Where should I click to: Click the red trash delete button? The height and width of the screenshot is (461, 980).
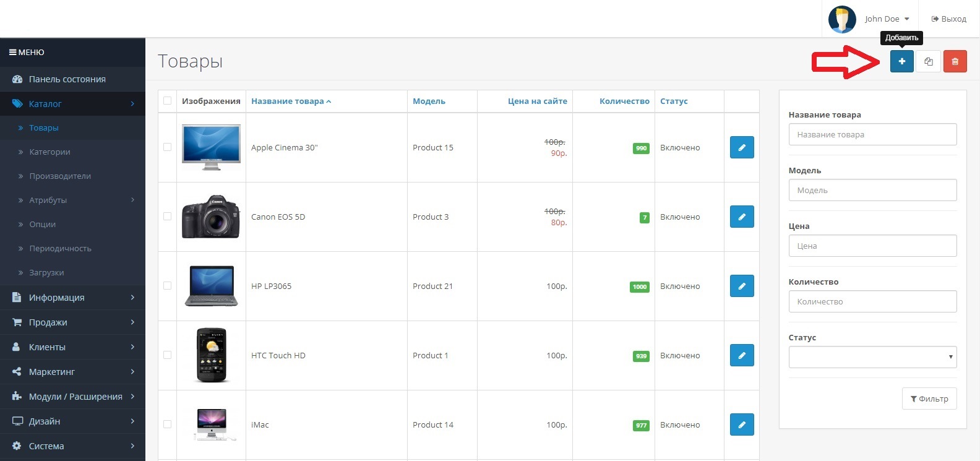pos(955,61)
